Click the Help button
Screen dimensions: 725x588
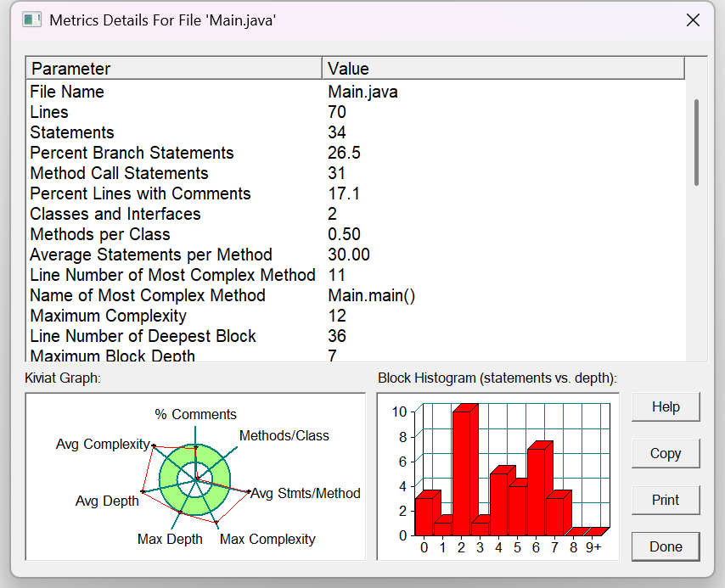[x=666, y=406]
